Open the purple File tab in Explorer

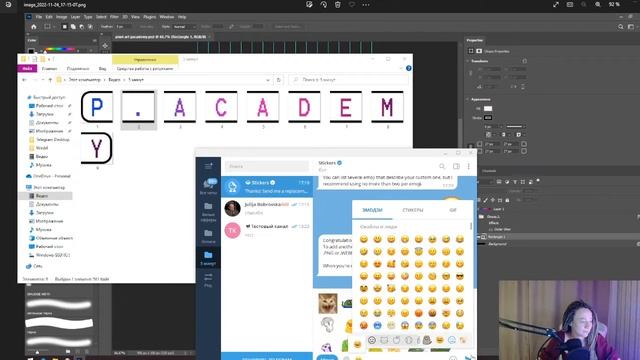click(27, 69)
